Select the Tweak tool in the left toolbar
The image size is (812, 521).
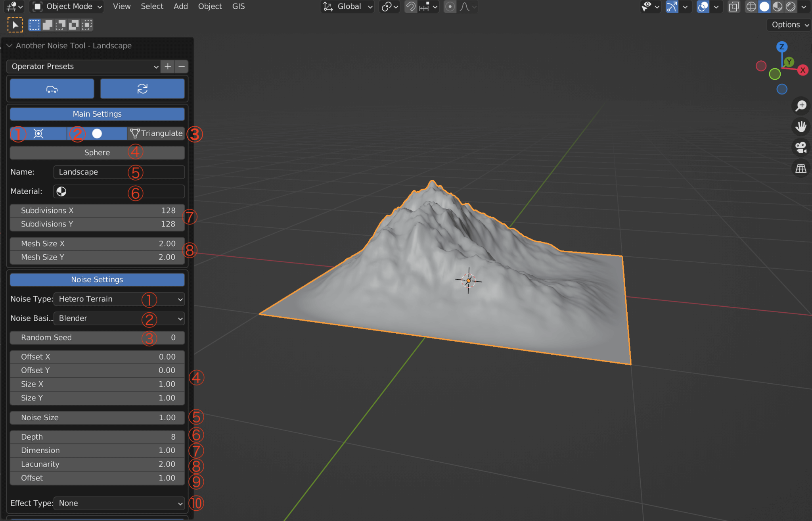[15, 25]
